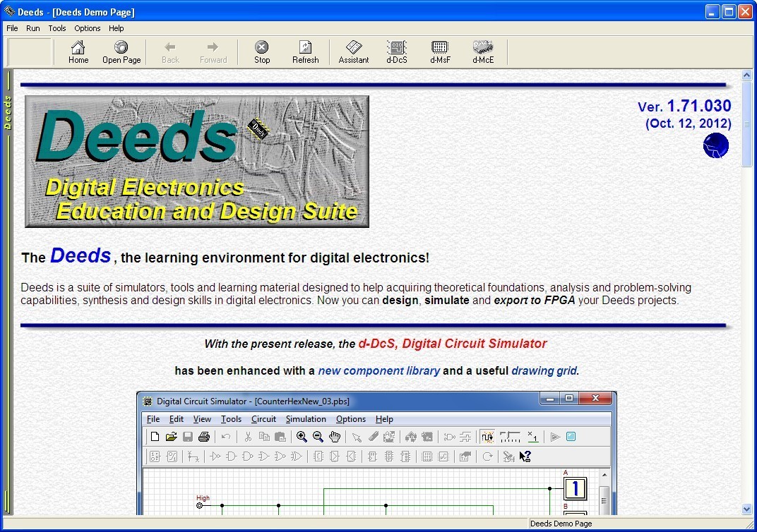Viewport: 757px width, 532px height.
Task: Follow the 'new component library' link
Action: click(x=379, y=370)
